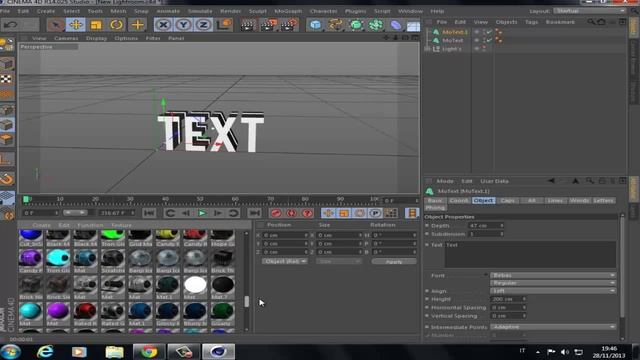Open the Letters tab in attributes
640x360 pixels.
(x=603, y=200)
